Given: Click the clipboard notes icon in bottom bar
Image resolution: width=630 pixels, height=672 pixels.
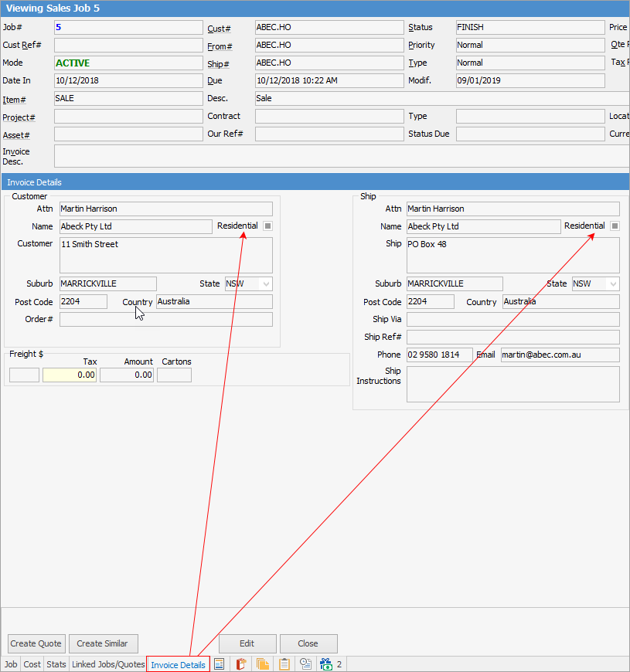Looking at the screenshot, I should click(284, 664).
